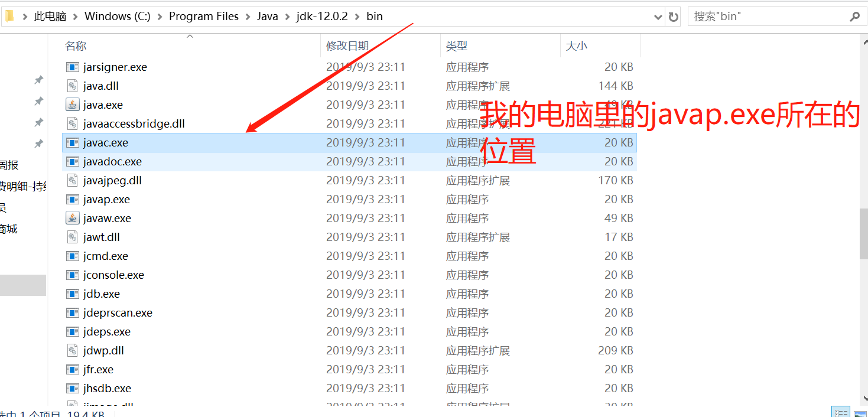
Task: Click the search magnifier icon
Action: tap(854, 17)
